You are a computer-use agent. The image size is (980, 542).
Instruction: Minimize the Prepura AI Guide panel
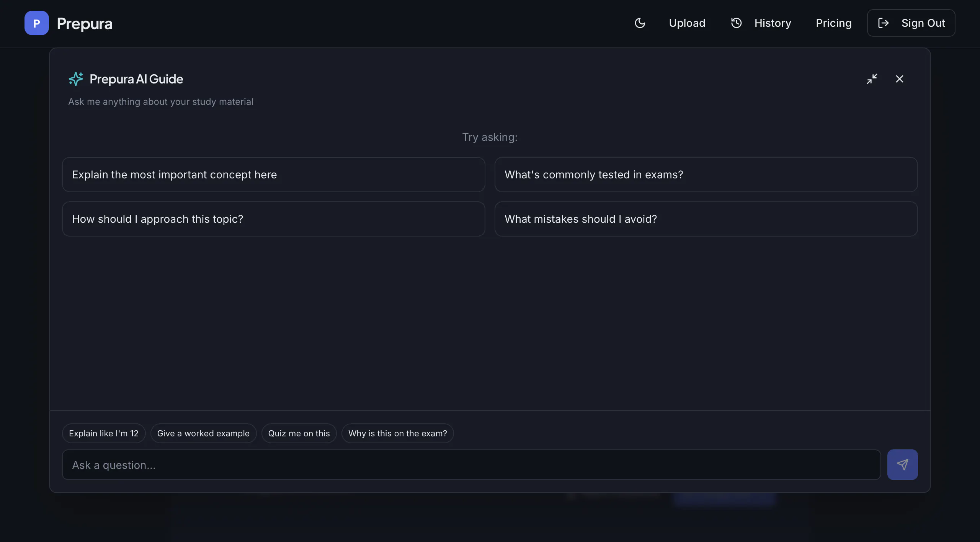point(872,79)
